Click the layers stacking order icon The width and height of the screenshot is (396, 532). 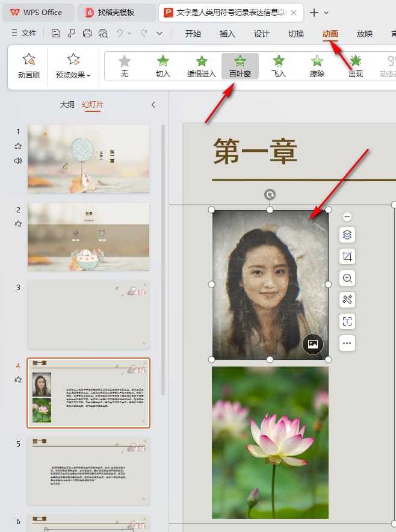(x=347, y=235)
